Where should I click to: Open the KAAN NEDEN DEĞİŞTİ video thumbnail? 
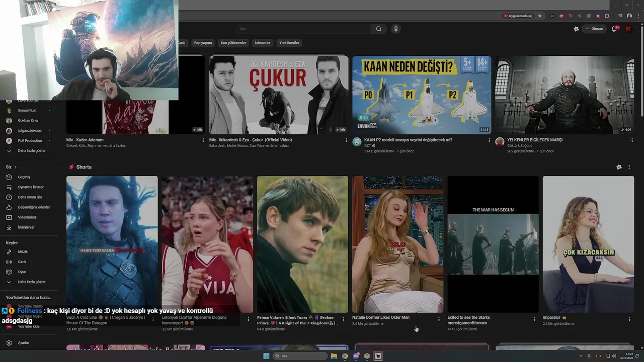[422, 95]
